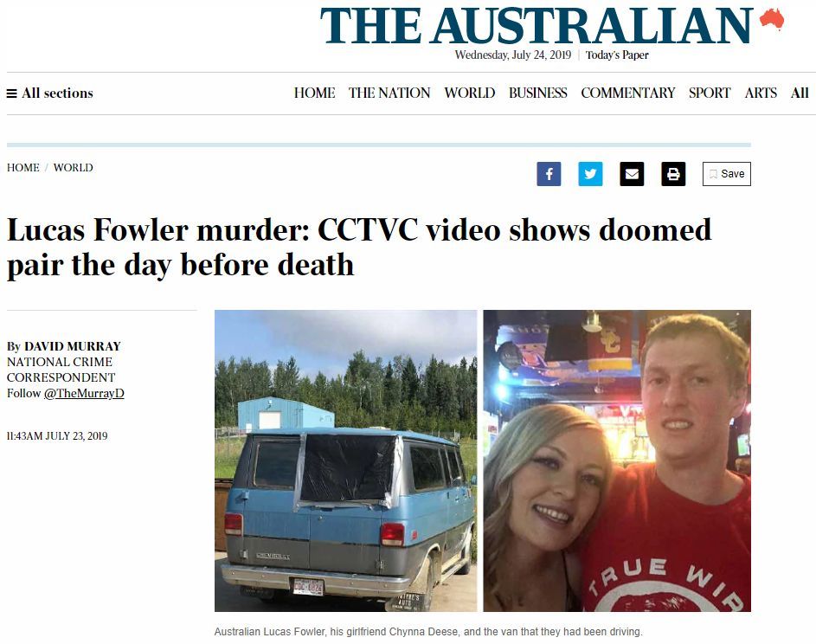
Task: Open WORLD section in top navigation
Action: point(469,93)
